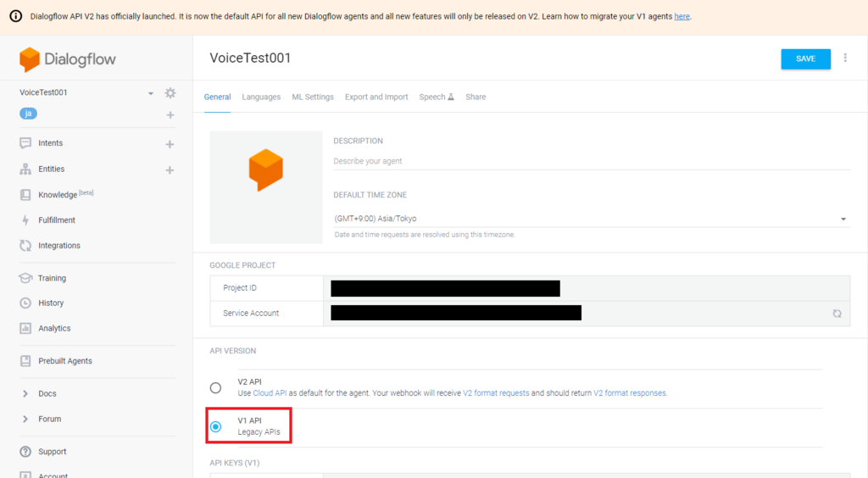
Task: Select the V1 API radio button
Action: click(x=216, y=426)
